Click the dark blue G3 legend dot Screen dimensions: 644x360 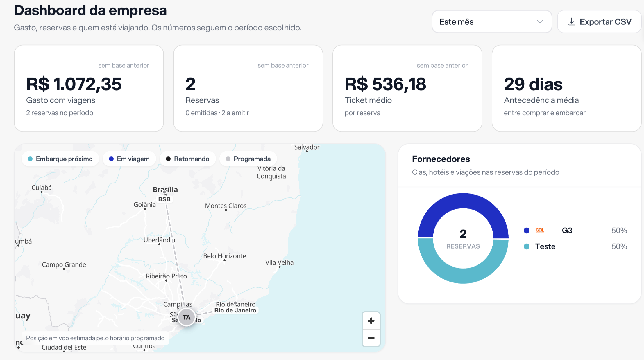[527, 231]
